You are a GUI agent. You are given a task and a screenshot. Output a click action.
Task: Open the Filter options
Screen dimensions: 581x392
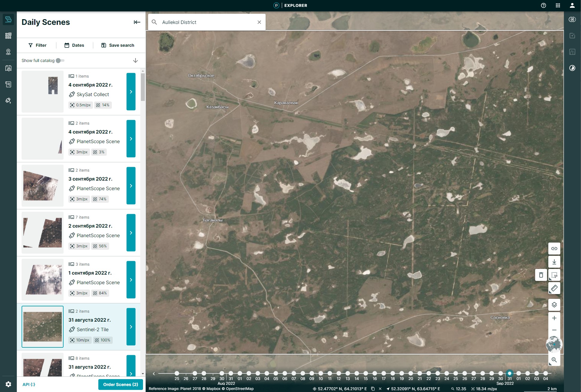[x=37, y=45]
